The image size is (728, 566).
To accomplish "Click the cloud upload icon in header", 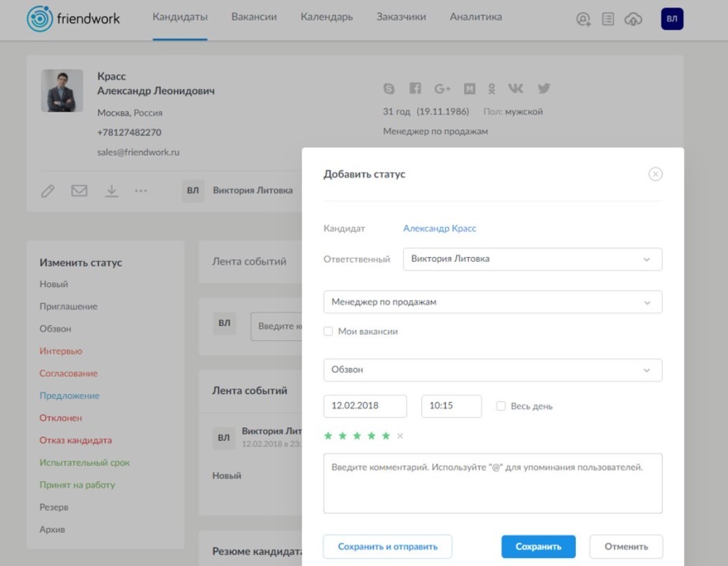I will coord(633,20).
